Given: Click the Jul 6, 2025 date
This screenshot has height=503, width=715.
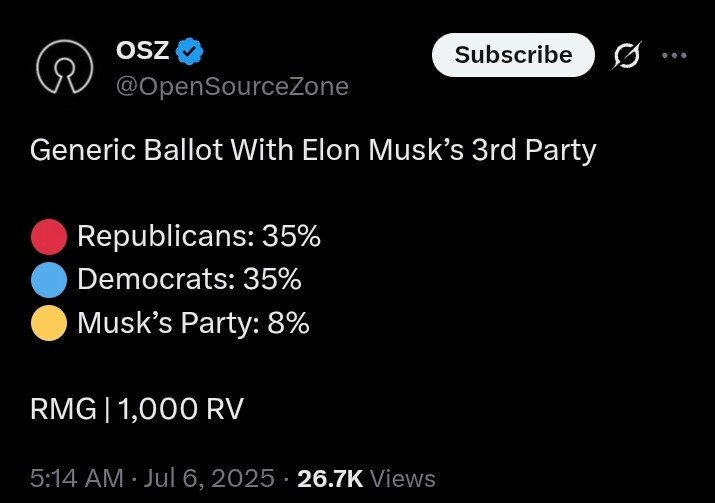Looking at the screenshot, I should [209, 478].
